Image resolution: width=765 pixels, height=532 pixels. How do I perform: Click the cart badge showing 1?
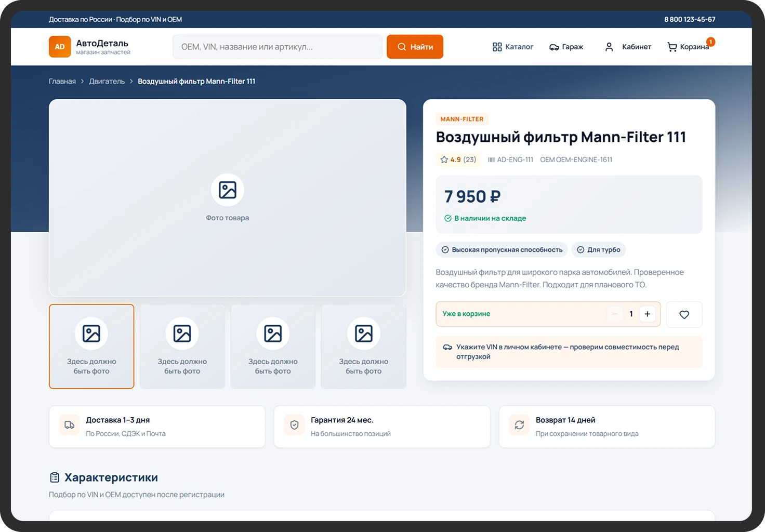[710, 42]
